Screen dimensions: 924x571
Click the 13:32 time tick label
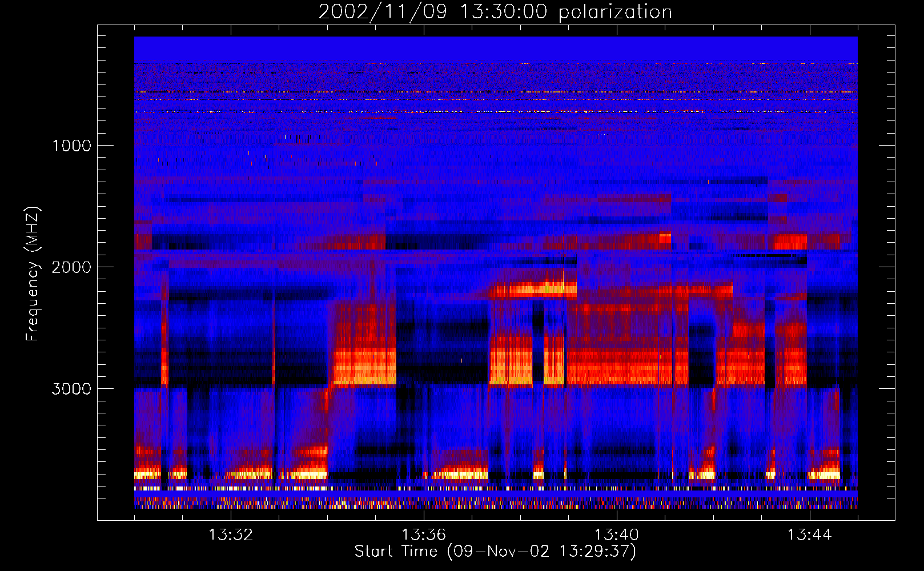(x=231, y=535)
